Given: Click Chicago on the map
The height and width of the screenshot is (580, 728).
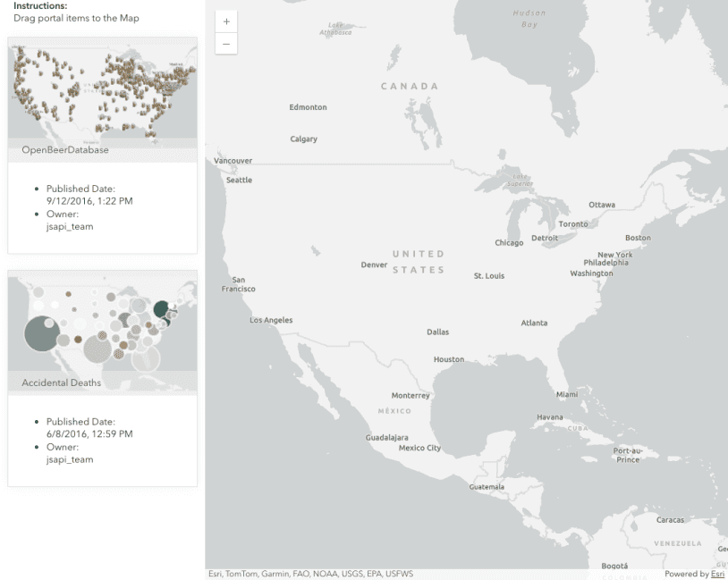Looking at the screenshot, I should (509, 243).
